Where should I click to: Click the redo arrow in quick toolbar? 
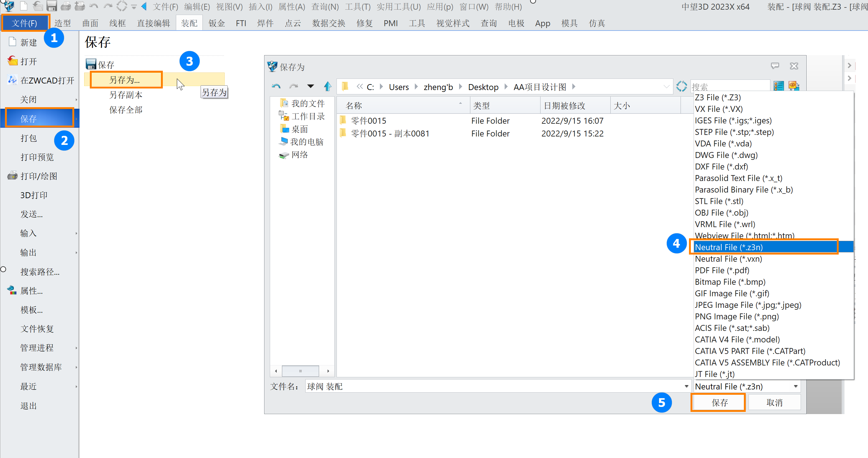coord(108,6)
